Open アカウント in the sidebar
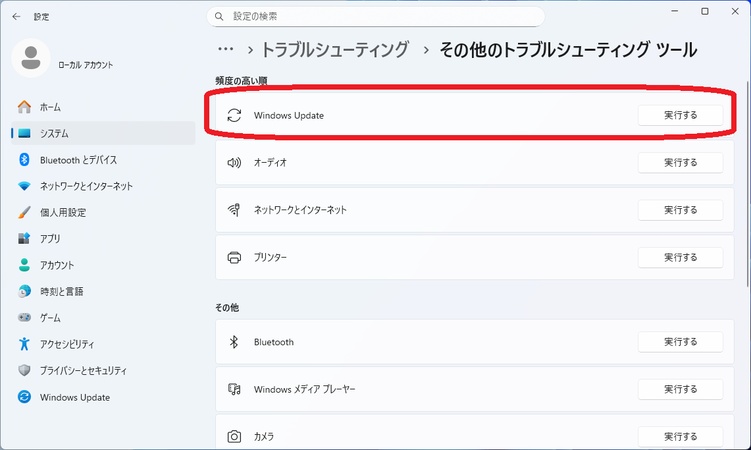Viewport: 751px width, 450px height. point(103,265)
